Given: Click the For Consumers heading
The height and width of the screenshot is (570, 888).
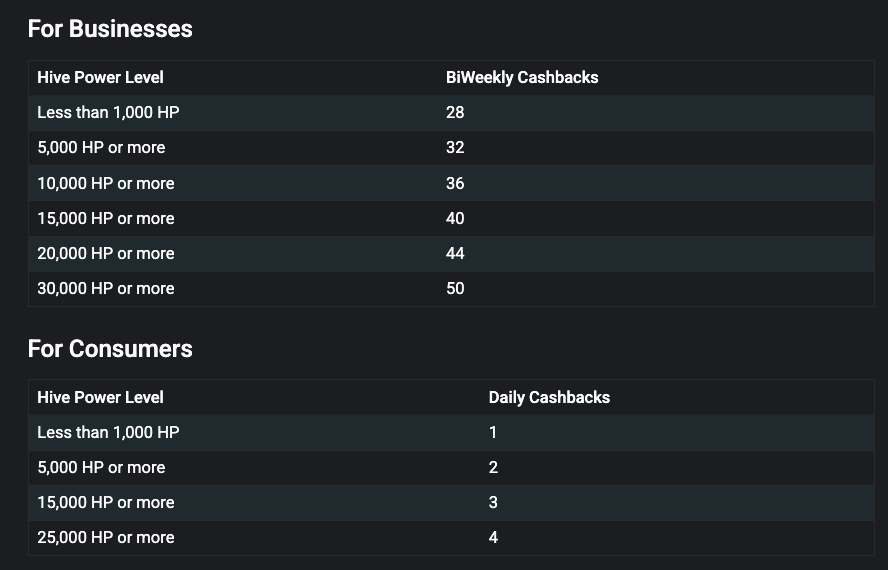Looking at the screenshot, I should [110, 349].
